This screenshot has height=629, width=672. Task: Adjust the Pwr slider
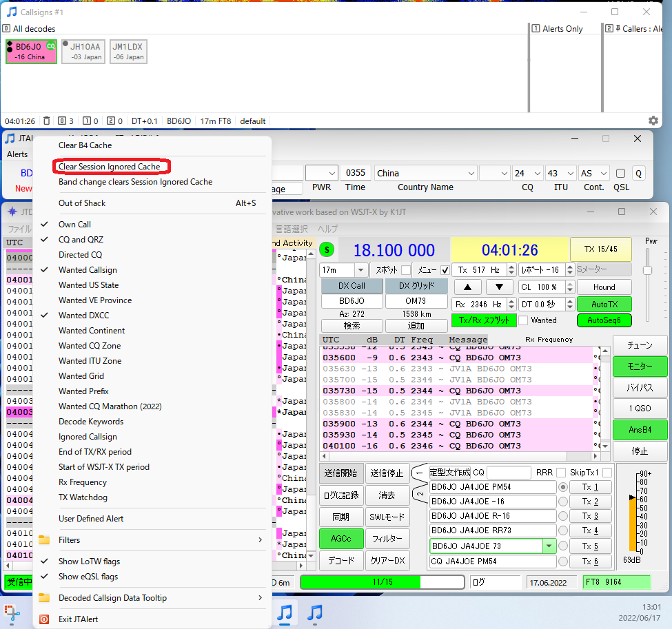point(648,270)
